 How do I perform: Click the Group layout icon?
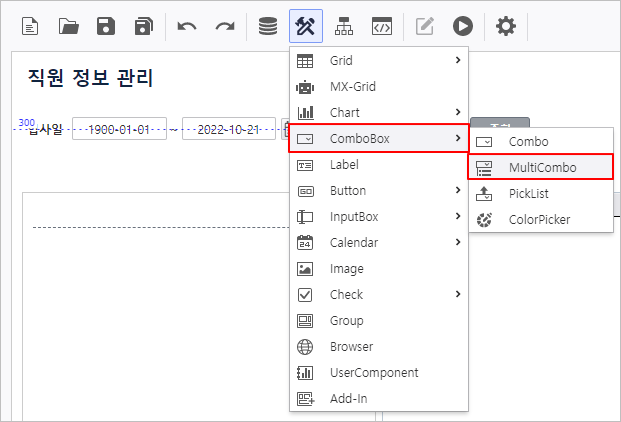tap(305, 321)
